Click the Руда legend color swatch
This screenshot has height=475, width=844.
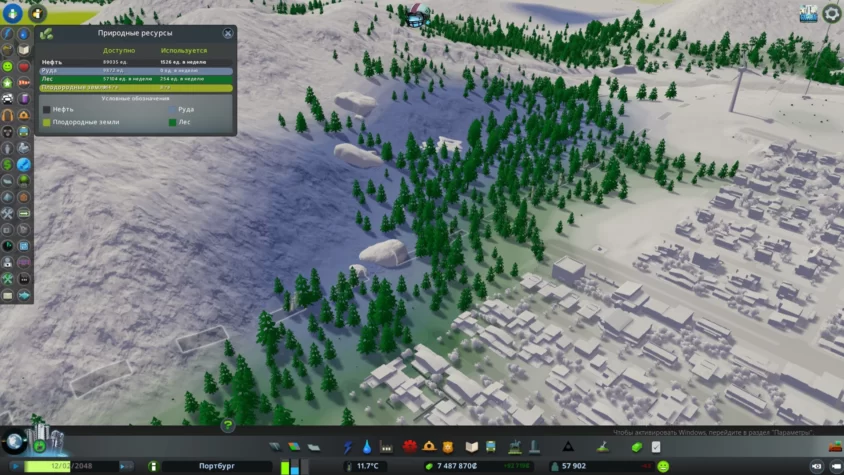click(x=172, y=109)
